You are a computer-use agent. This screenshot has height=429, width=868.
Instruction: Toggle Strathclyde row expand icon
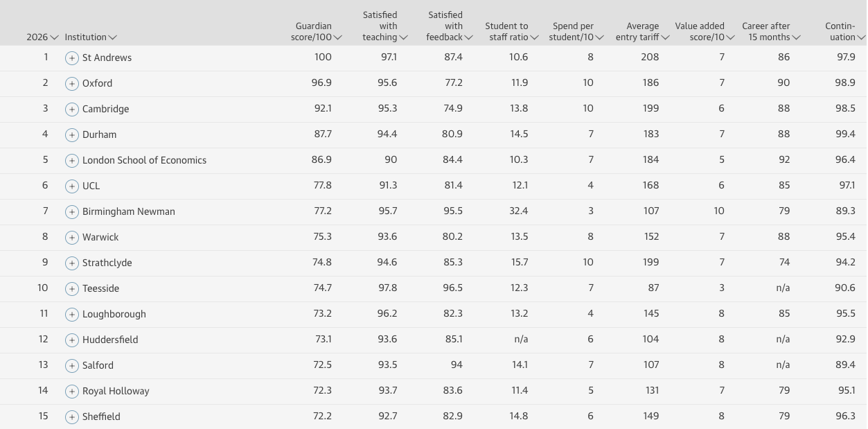coord(72,263)
